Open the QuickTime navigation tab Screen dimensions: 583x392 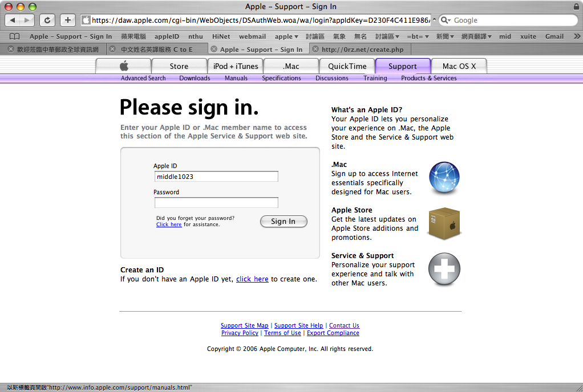347,66
